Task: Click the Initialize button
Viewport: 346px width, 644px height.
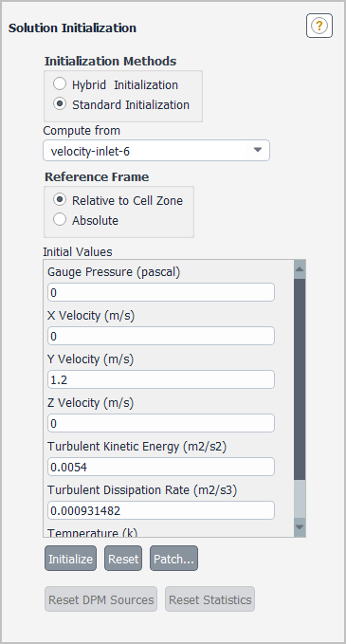Action: (x=70, y=558)
